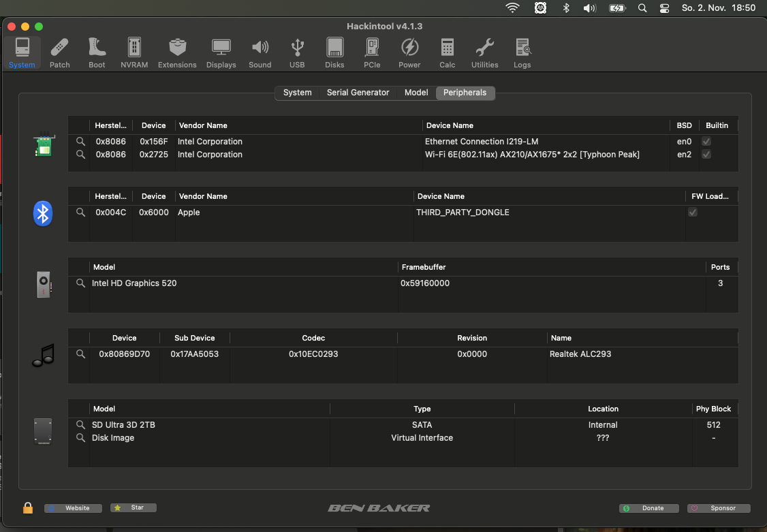This screenshot has height=532, width=767.
Task: Switch to the Serial Generator tab
Action: (x=358, y=93)
